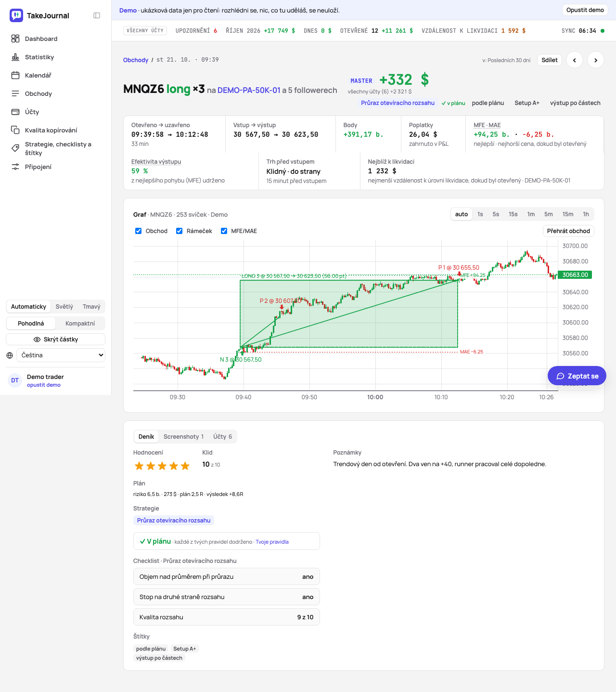Uncheck the Obchod chart overlay checkbox
Viewport: 616px width, 692px height.
coord(139,231)
